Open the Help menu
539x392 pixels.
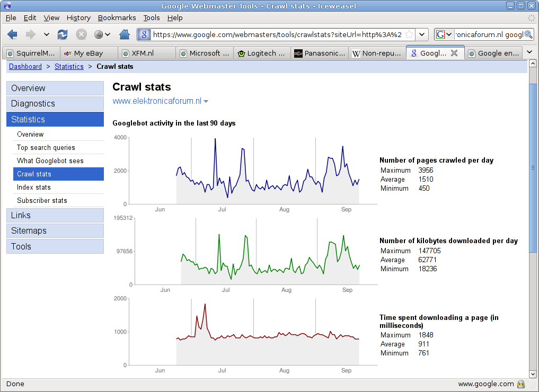[x=175, y=18]
